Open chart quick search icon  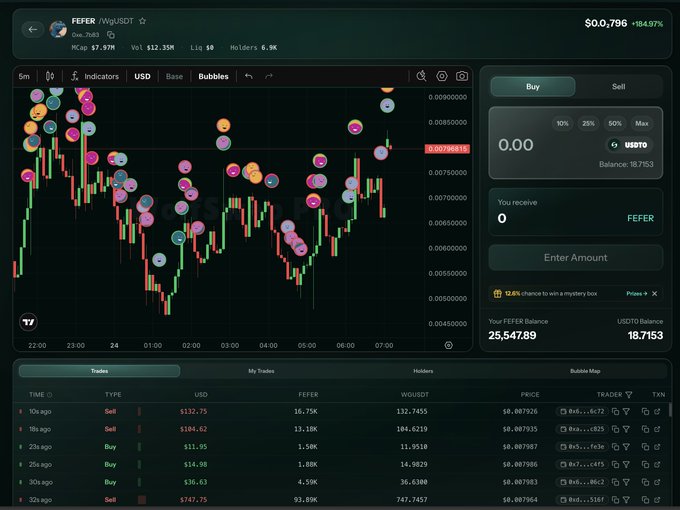coord(421,76)
